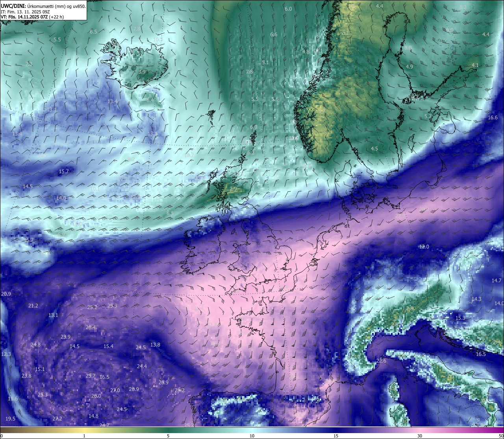504x439 pixels.
Task: Click the 14.7 value on the map
Action: click(497, 280)
